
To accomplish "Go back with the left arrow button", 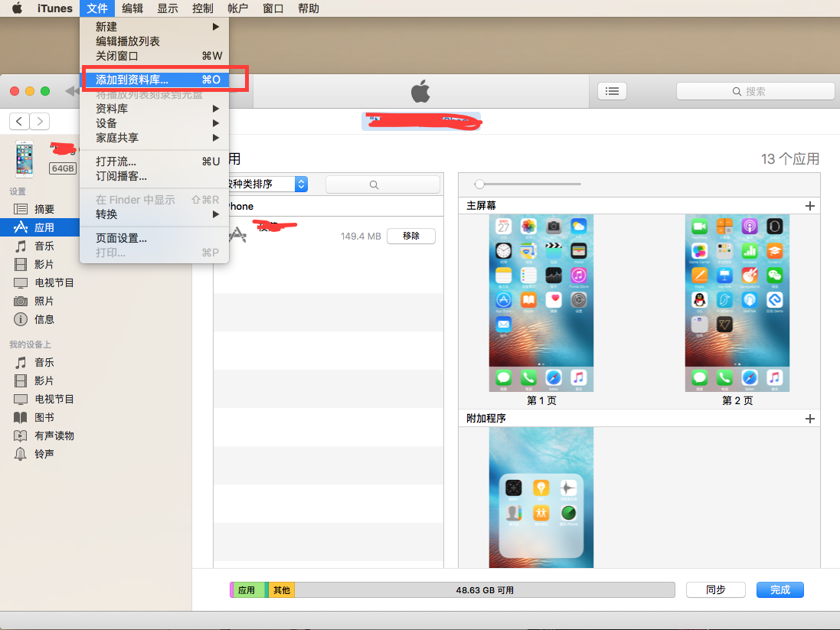I will [x=19, y=121].
